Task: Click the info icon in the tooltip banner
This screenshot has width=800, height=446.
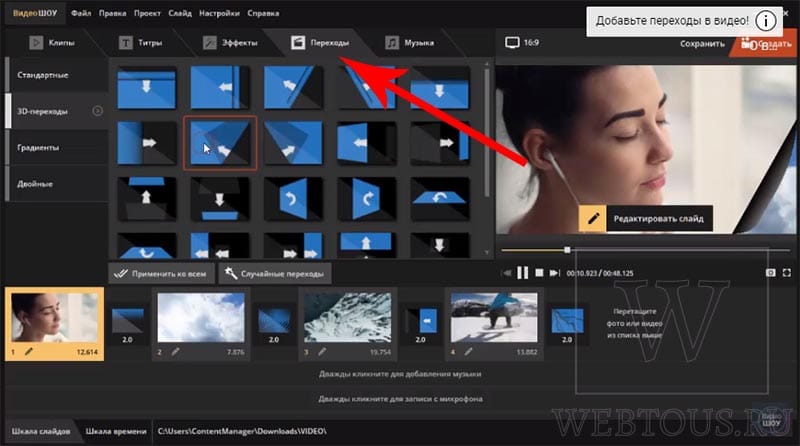Action: click(765, 21)
